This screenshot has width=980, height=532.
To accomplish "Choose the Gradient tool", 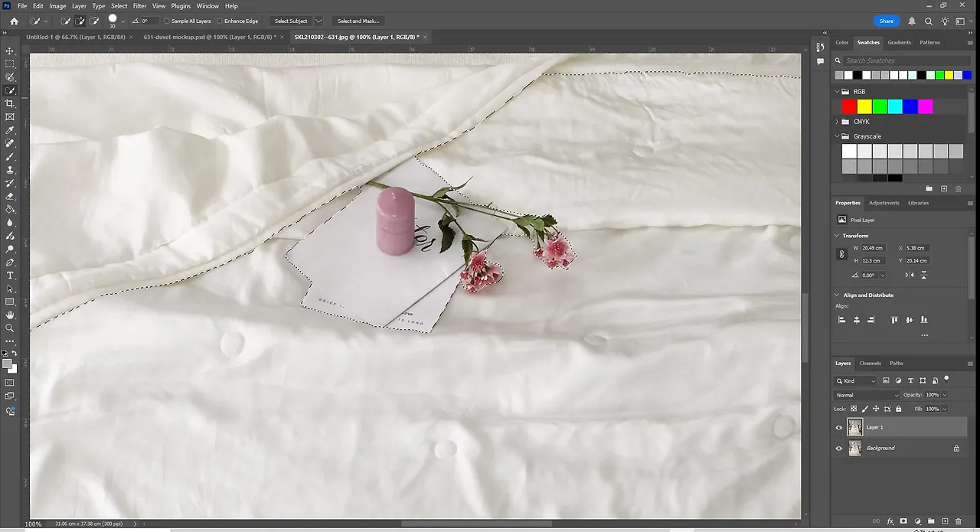I will 10,207.
